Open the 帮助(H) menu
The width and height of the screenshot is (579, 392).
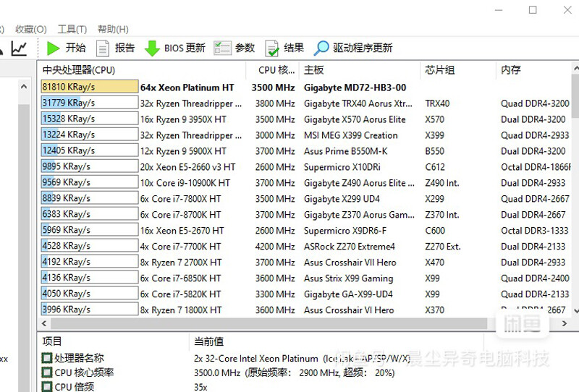coord(114,30)
